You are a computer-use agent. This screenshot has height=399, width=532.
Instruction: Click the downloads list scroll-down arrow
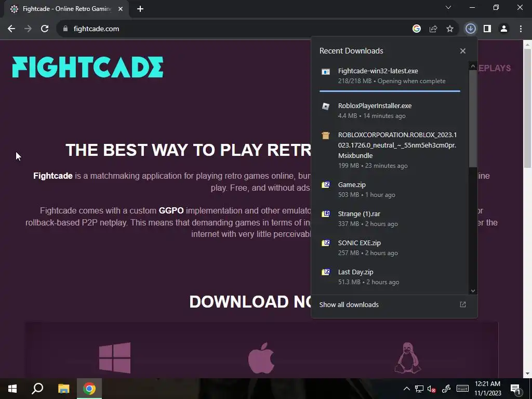473,291
